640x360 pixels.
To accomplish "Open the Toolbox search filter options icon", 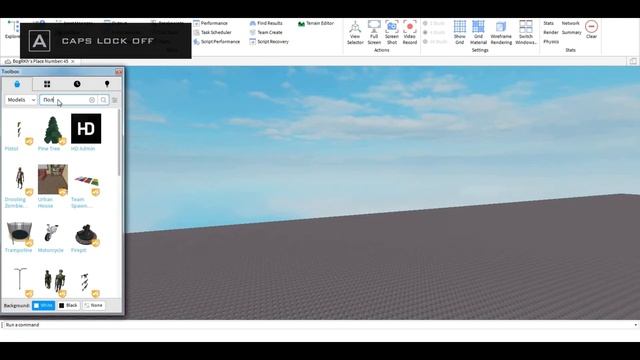I will pos(115,100).
